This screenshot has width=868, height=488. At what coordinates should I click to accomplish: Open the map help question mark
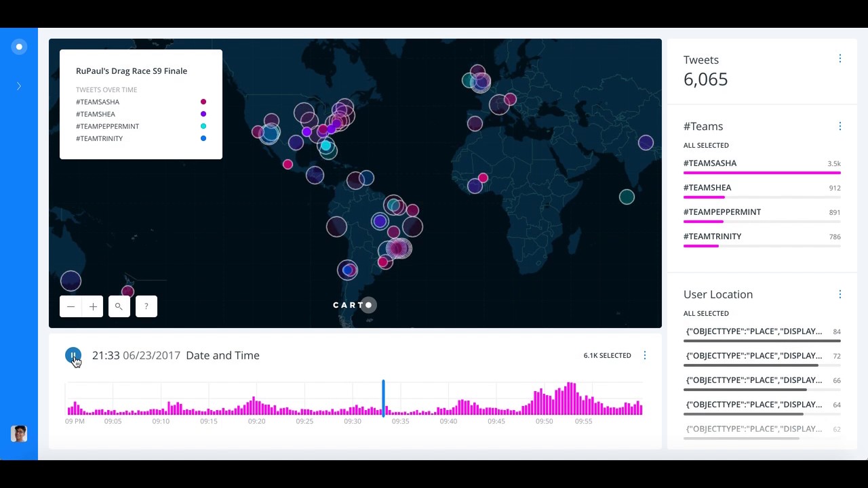point(146,306)
